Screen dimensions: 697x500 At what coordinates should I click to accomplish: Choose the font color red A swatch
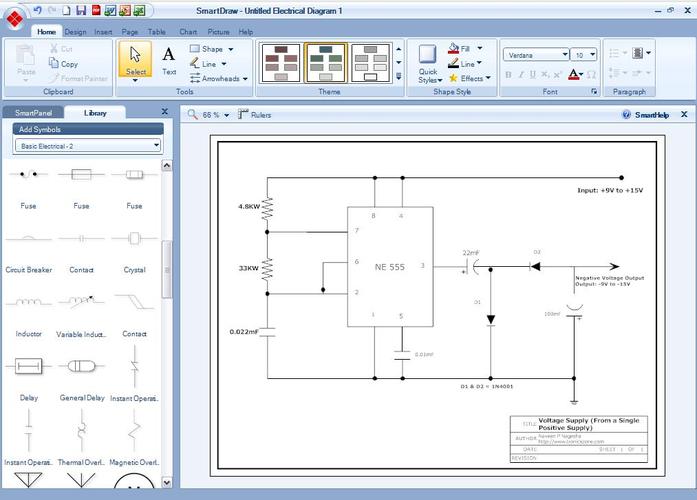coord(574,75)
